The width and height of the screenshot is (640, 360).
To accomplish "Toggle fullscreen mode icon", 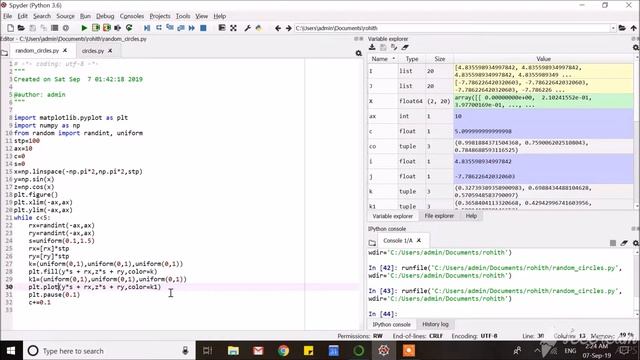I will (233, 28).
